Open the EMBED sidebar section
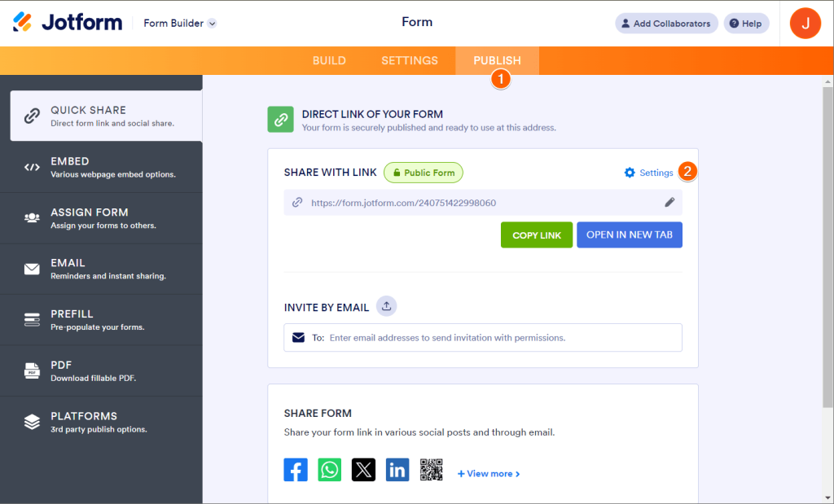 click(101, 168)
